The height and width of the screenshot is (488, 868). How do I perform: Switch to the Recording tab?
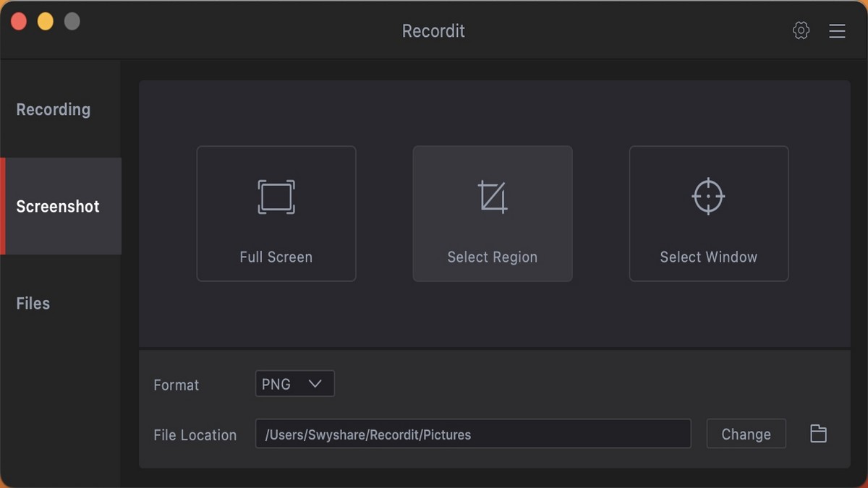(61, 109)
